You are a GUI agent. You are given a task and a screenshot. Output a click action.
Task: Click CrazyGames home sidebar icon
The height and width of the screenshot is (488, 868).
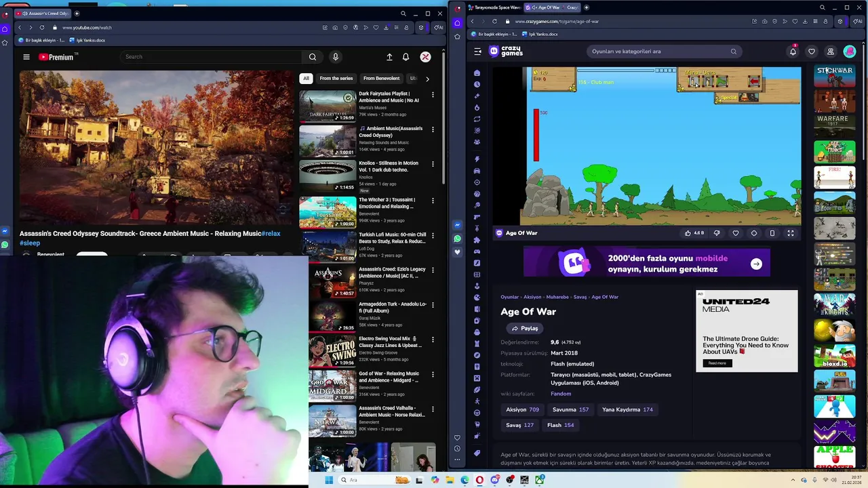tap(477, 73)
